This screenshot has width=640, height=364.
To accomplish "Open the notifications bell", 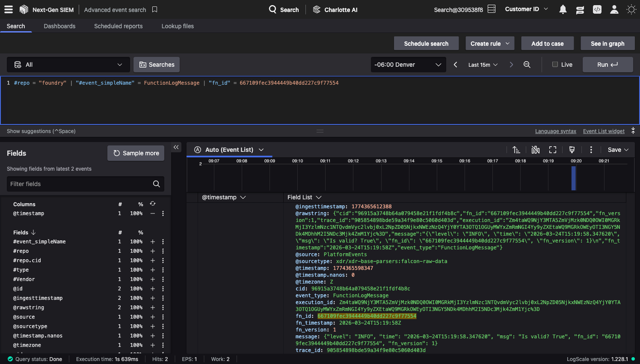I will 563,9.
